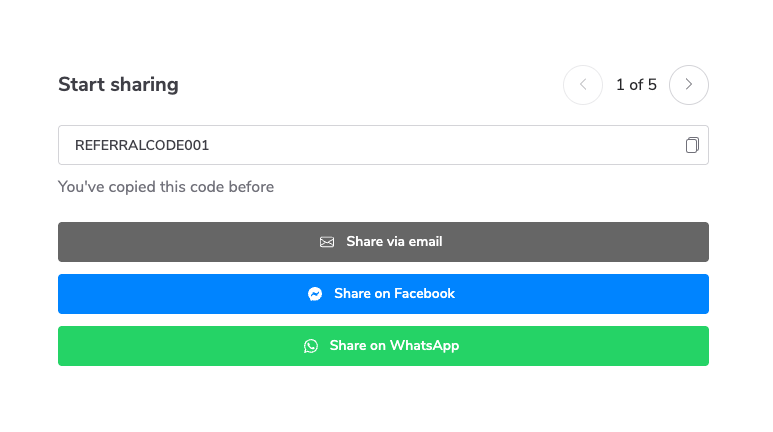Go to the next referral code

coord(688,85)
